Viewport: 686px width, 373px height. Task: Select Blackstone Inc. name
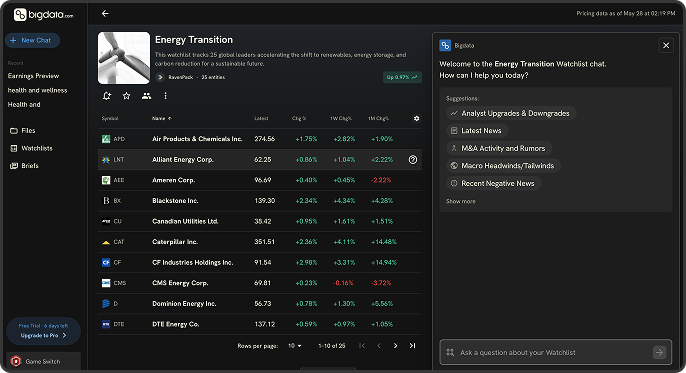coord(175,201)
